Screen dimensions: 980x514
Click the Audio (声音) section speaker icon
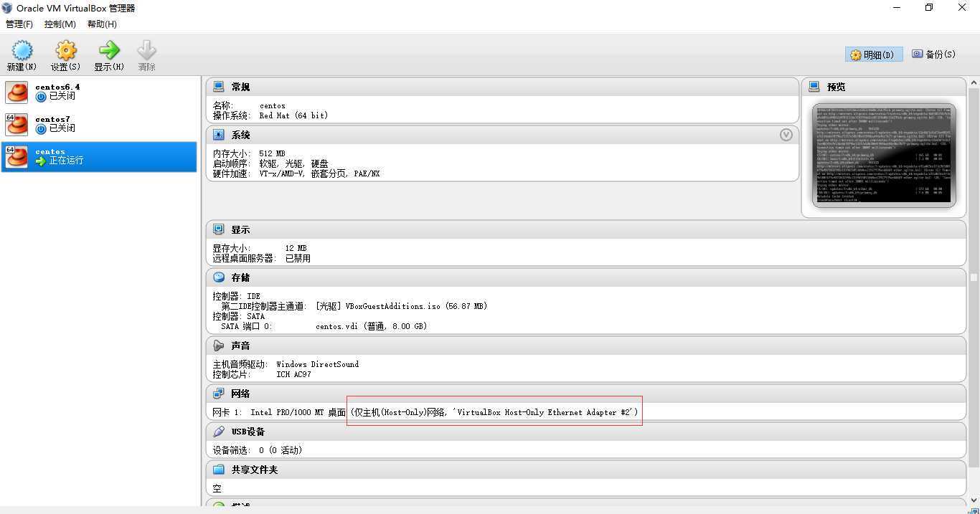(x=219, y=346)
